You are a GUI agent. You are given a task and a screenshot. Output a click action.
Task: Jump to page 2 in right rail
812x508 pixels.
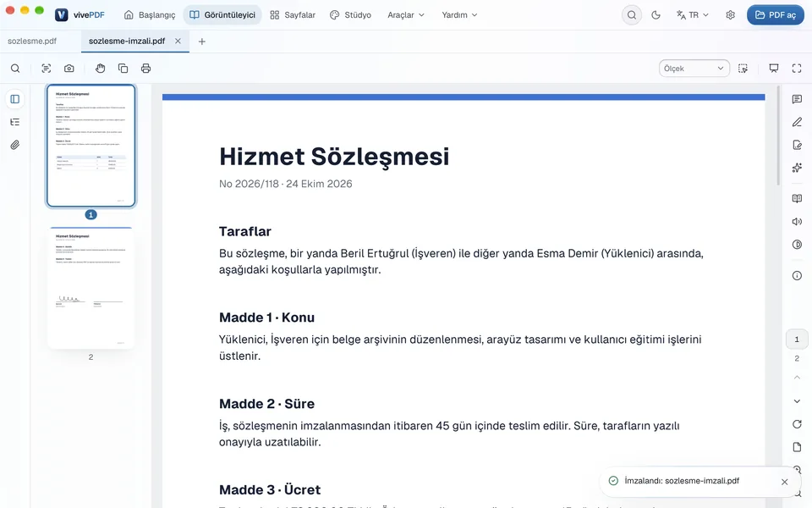[797, 358]
